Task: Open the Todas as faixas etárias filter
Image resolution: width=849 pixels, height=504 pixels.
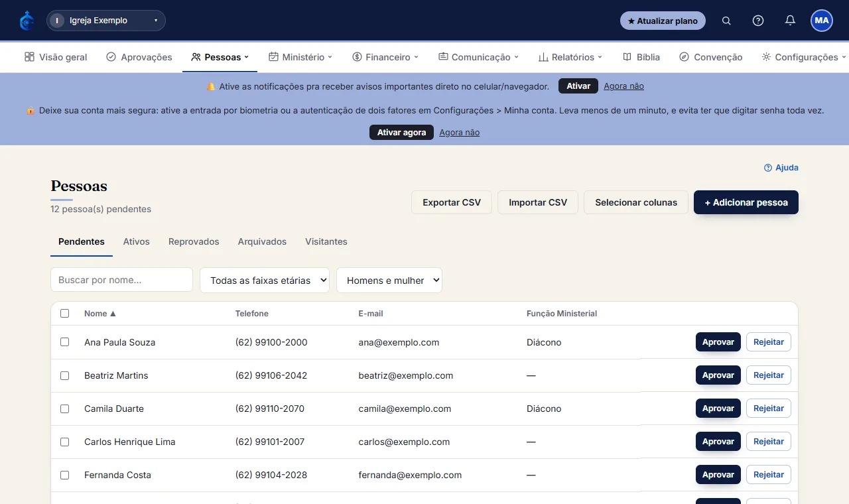Action: tap(265, 280)
